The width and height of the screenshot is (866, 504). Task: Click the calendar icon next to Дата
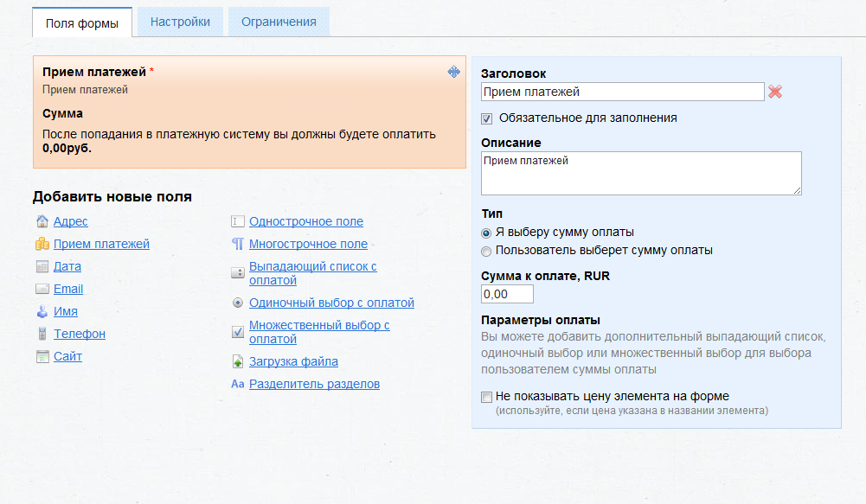point(42,266)
